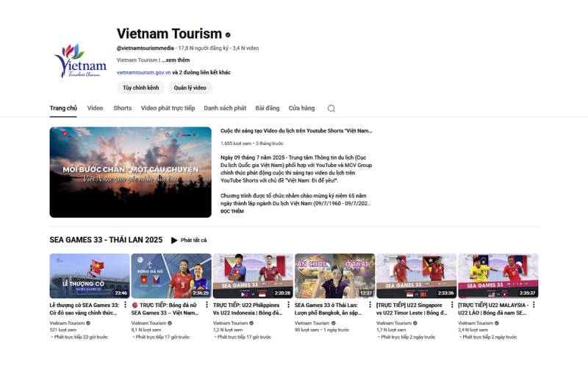Open options menu for Lượn phố Bangkok video
The image size is (588, 368).
coord(370,305)
